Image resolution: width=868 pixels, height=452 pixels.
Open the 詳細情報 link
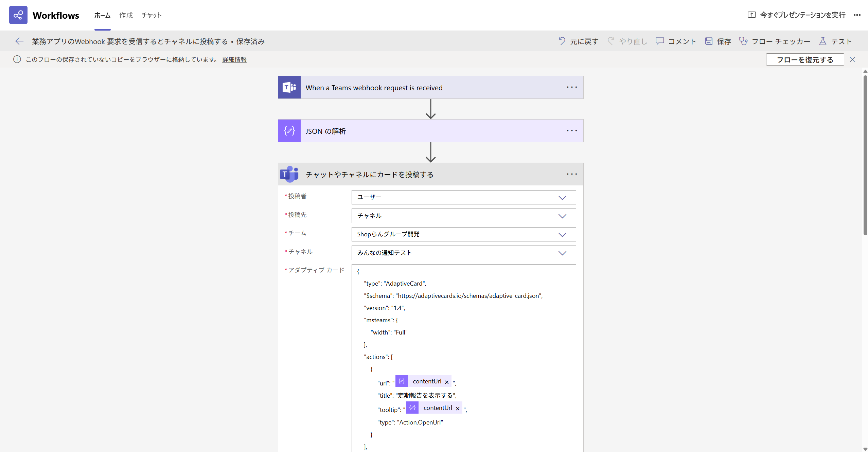click(234, 59)
